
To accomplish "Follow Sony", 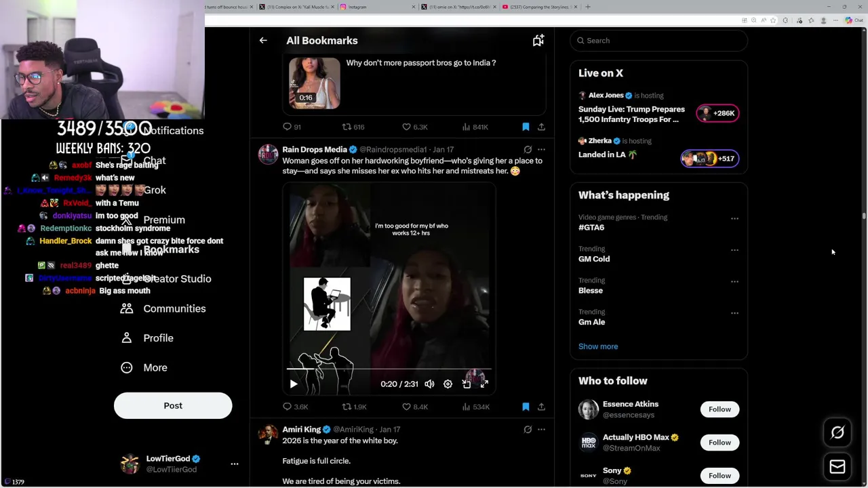I will point(719,475).
